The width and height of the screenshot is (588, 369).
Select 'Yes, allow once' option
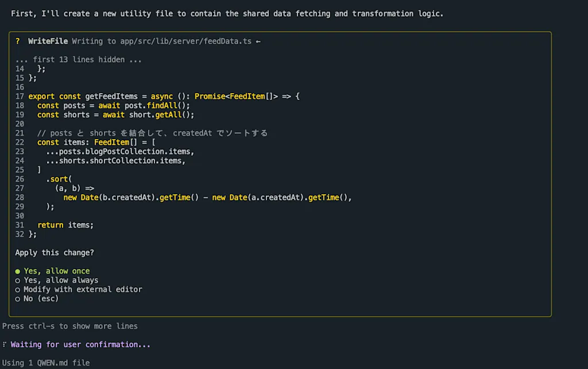[52, 271]
